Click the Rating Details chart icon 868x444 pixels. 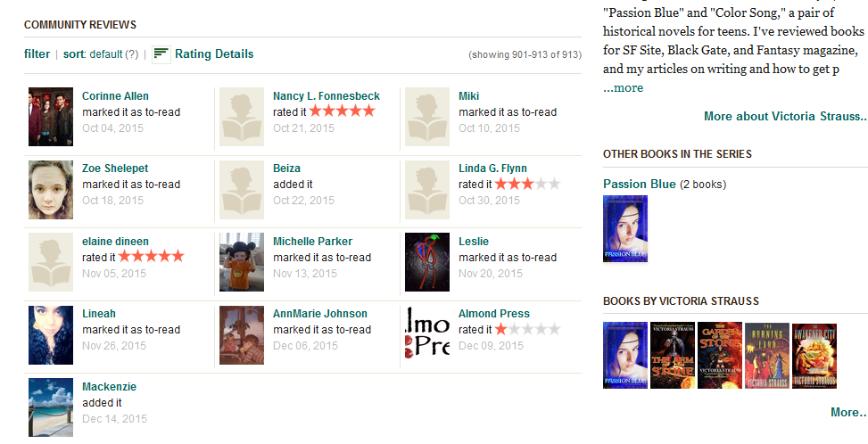tap(161, 54)
